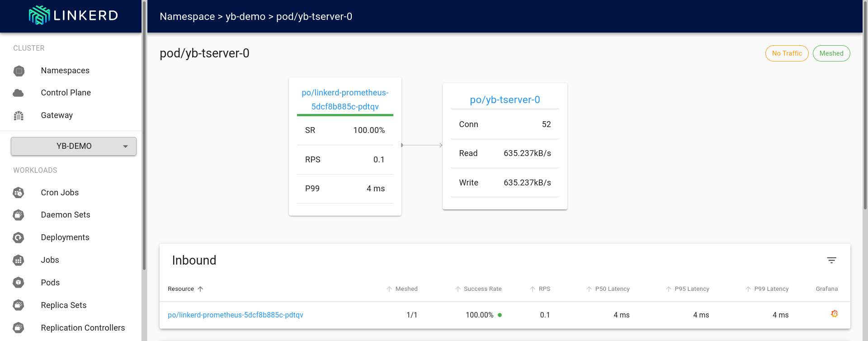The width and height of the screenshot is (868, 341).
Task: Click the Replication Controllers icon
Action: (x=19, y=328)
